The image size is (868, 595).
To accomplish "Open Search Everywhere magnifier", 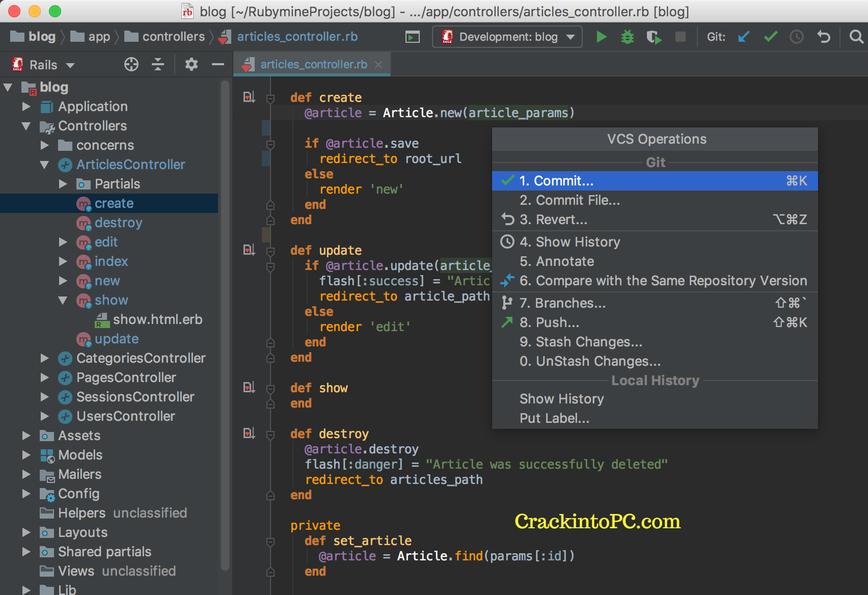I will (x=856, y=37).
